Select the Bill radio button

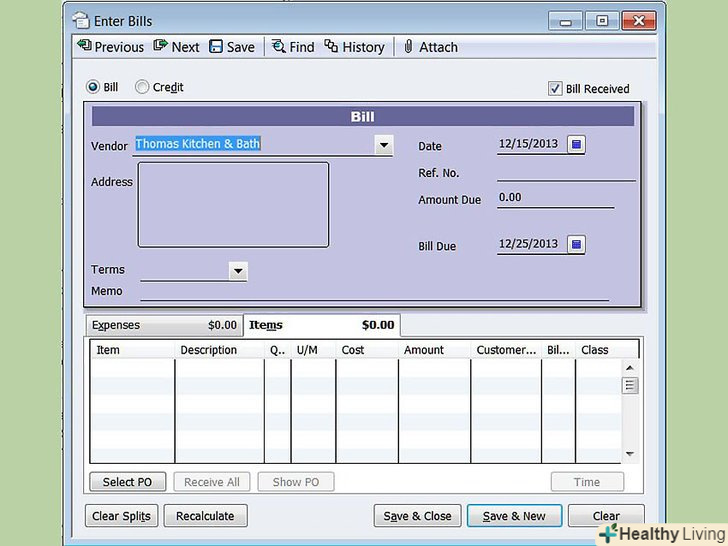click(x=93, y=87)
